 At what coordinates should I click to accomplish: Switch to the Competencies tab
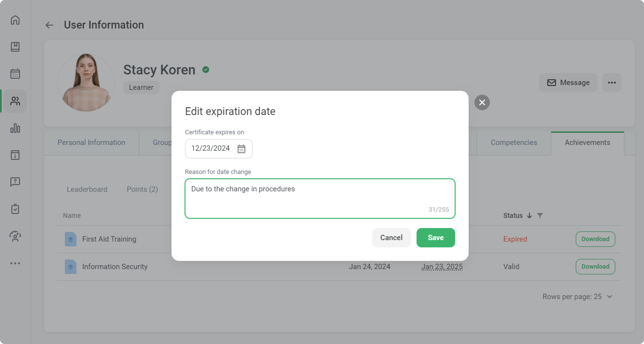[514, 142]
